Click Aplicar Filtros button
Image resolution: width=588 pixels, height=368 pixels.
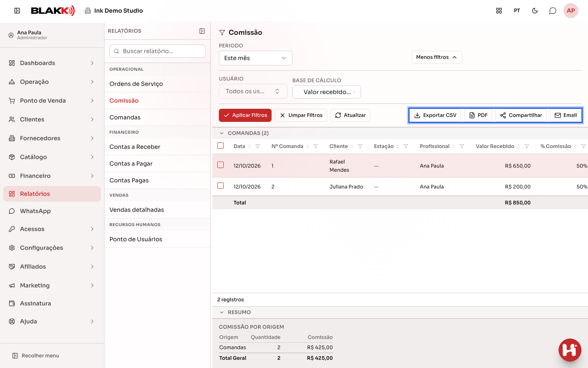[245, 115]
